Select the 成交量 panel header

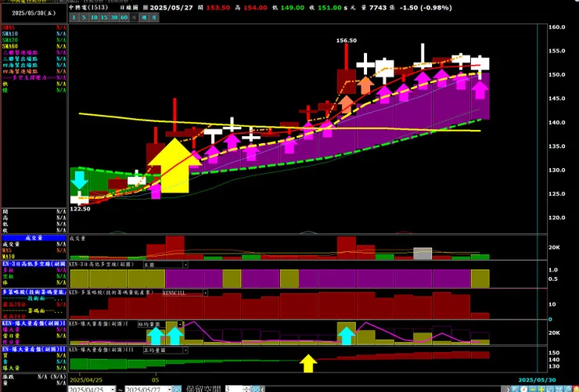pos(34,238)
